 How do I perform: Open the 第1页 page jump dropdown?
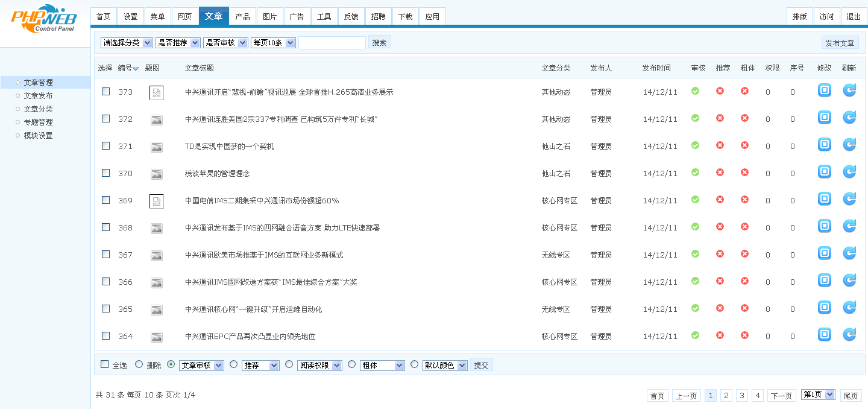(x=818, y=395)
